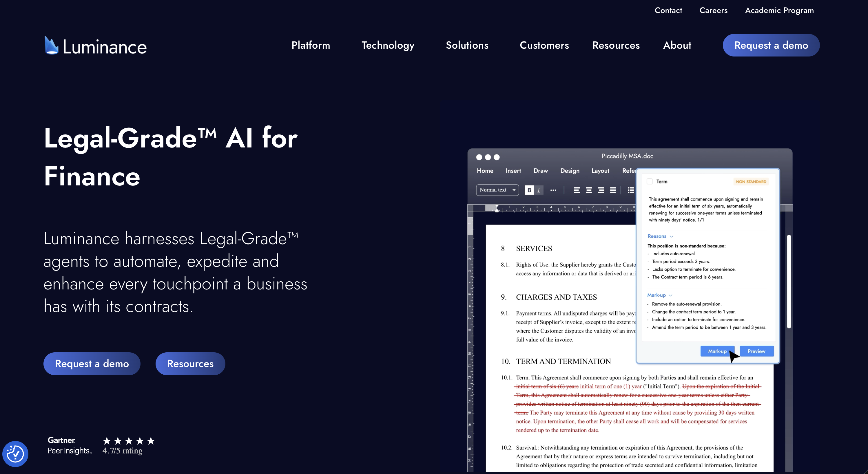The width and height of the screenshot is (868, 474).
Task: Select justify text icon
Action: [613, 190]
